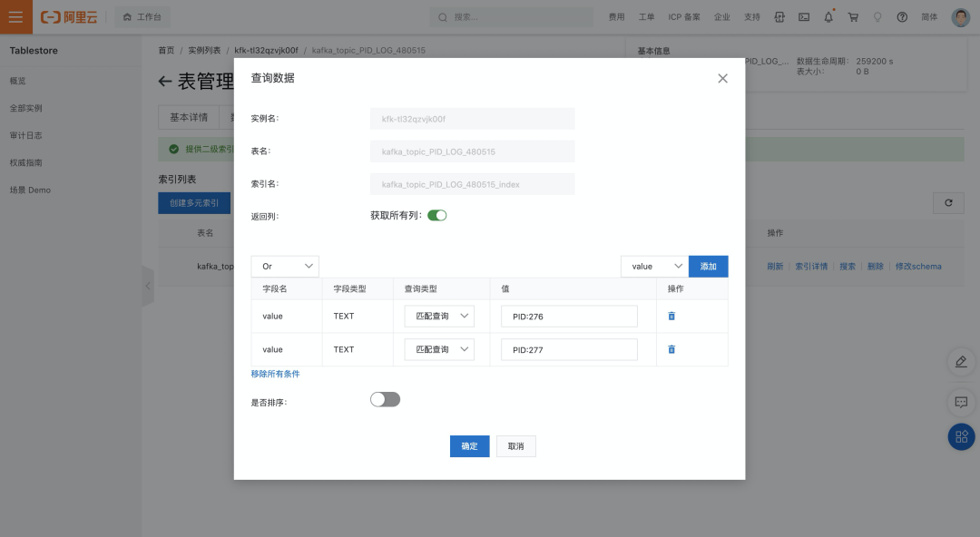Switch to the 基本详情 tab
The height and width of the screenshot is (537, 980).
[x=189, y=118]
